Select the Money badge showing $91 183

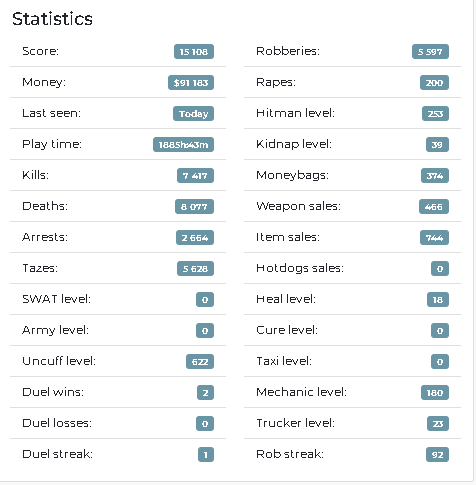tap(191, 83)
